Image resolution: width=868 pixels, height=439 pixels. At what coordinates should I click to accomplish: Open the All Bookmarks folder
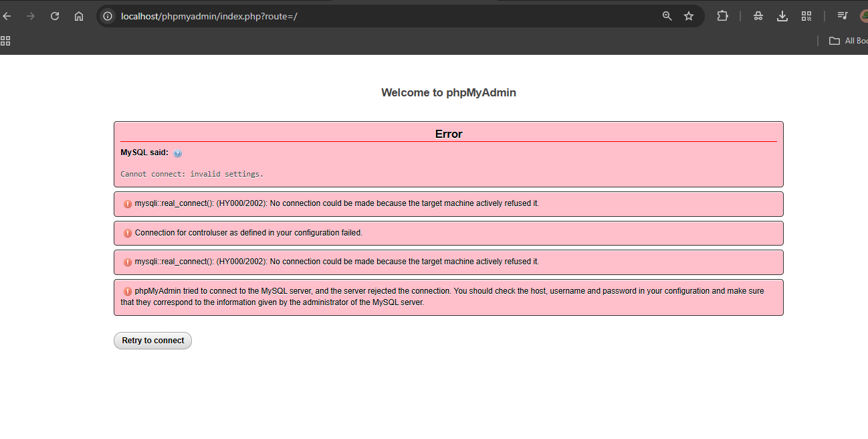click(848, 41)
